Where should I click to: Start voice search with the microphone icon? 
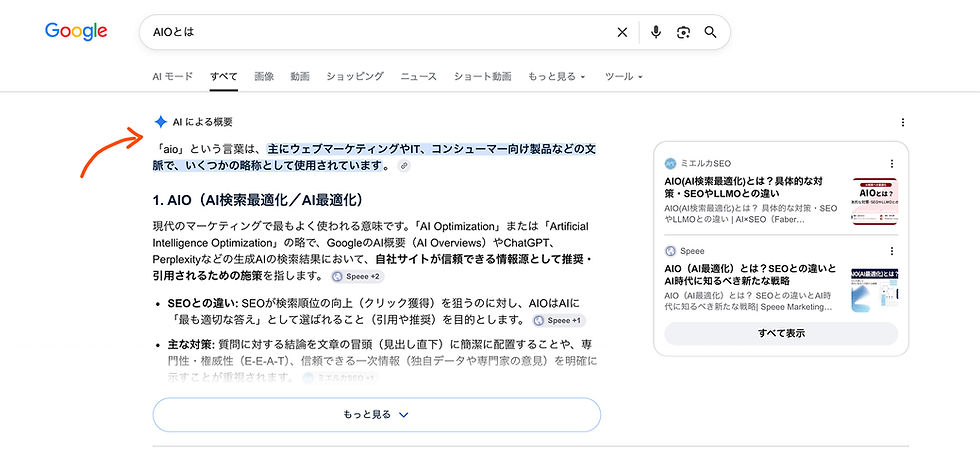click(x=656, y=32)
